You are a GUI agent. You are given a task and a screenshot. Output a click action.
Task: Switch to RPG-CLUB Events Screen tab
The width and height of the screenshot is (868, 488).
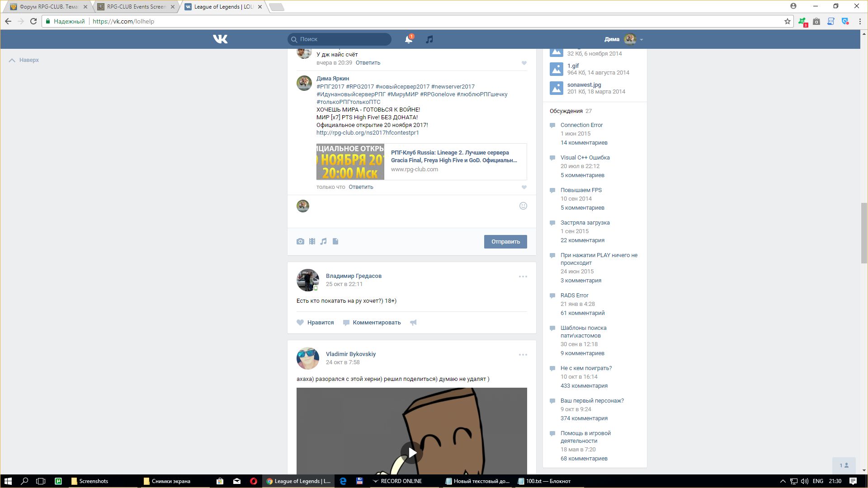[136, 7]
